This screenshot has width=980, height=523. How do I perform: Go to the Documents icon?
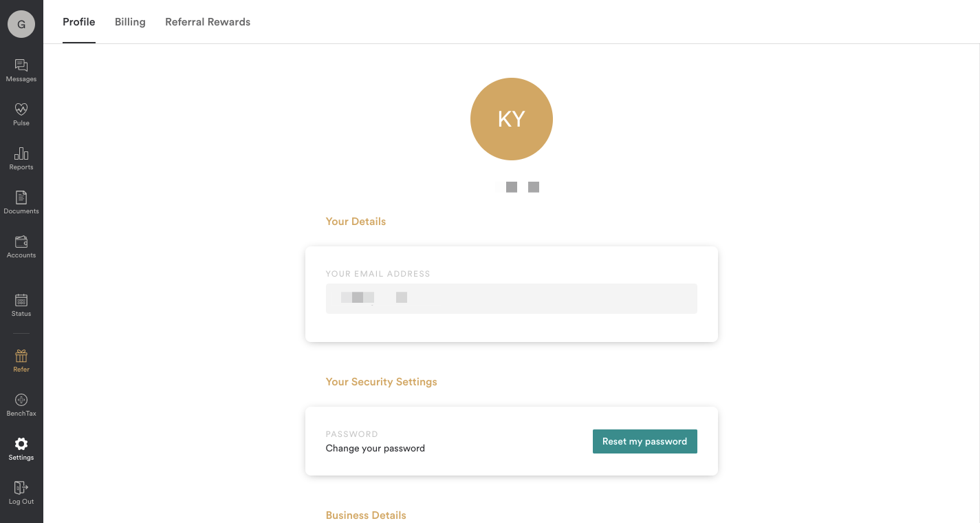click(x=21, y=198)
